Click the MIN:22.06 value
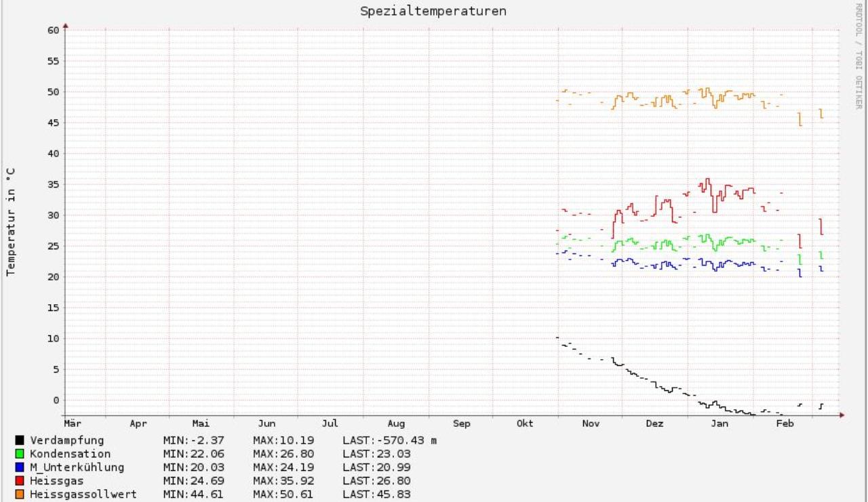The image size is (868, 502). click(193, 454)
